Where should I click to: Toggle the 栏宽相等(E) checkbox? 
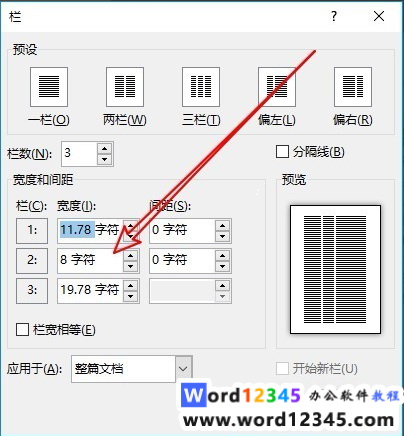[22, 330]
